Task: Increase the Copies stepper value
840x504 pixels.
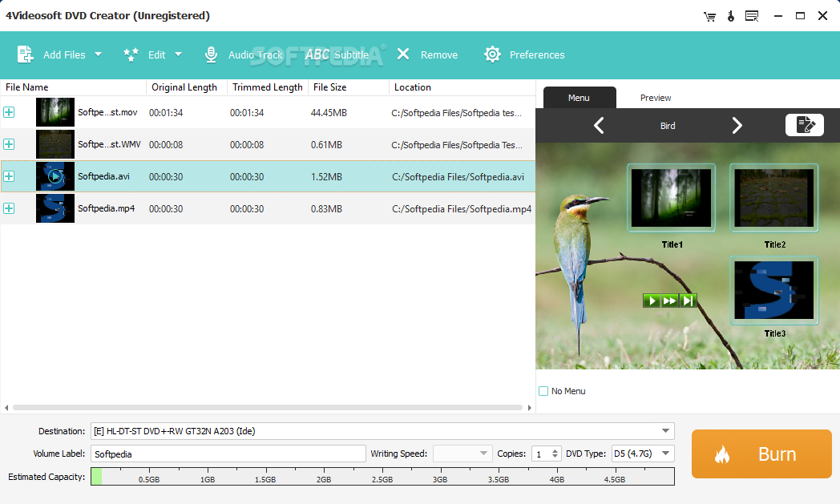Action: click(x=555, y=450)
